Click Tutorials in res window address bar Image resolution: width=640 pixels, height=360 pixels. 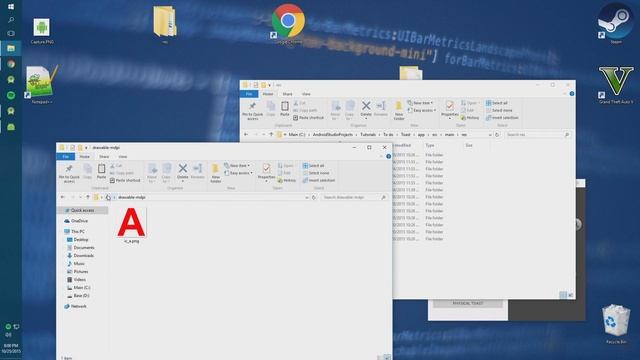[x=368, y=135]
